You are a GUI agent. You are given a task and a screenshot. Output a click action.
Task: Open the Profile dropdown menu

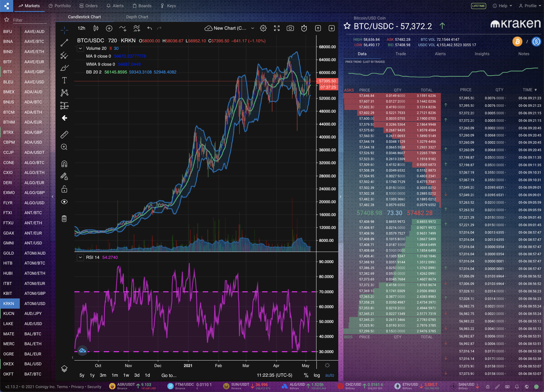point(530,6)
